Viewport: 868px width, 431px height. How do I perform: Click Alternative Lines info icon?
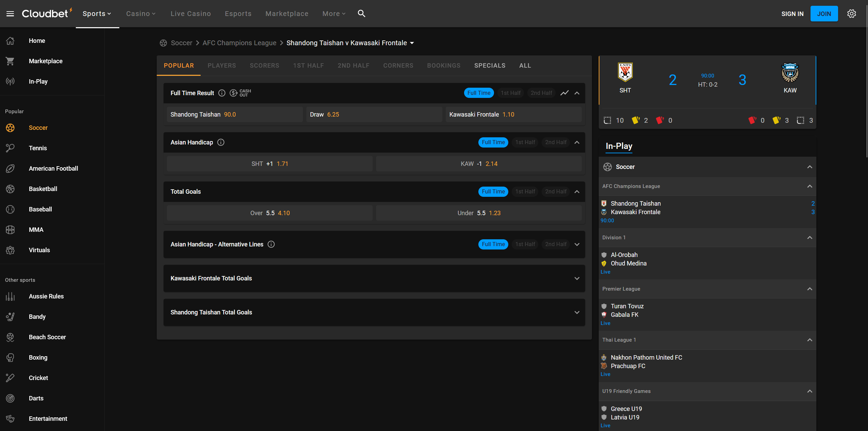pyautogui.click(x=271, y=244)
